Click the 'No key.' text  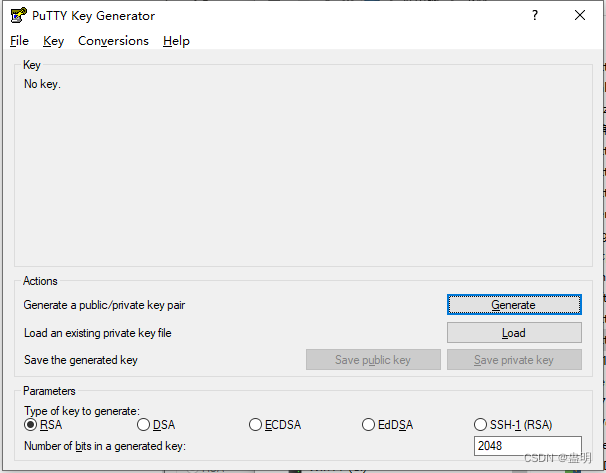[x=42, y=84]
